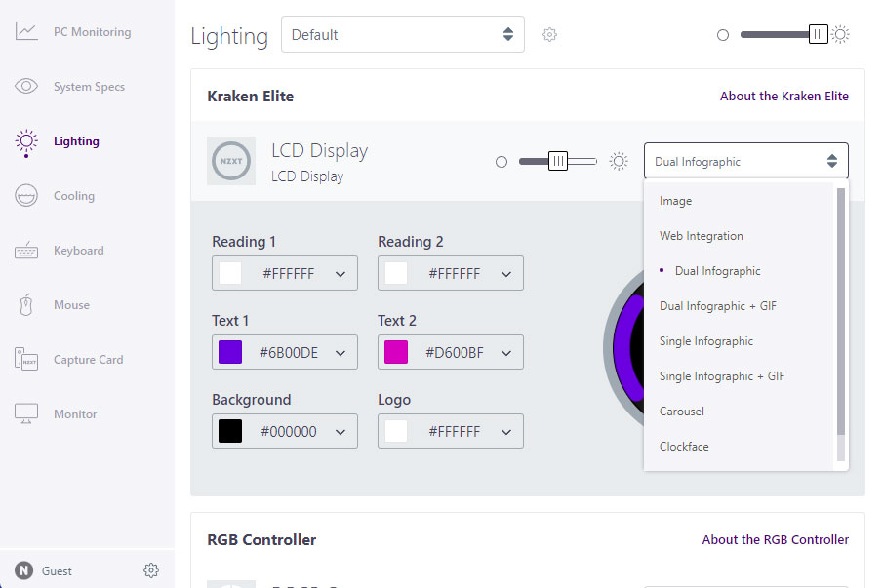883x588 pixels.
Task: Click the Monitor icon in sidebar
Action: tap(26, 413)
